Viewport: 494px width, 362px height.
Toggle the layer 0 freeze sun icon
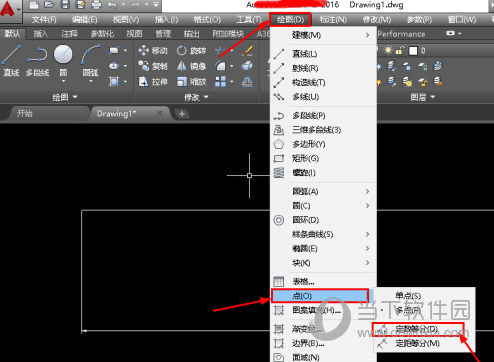388,51
